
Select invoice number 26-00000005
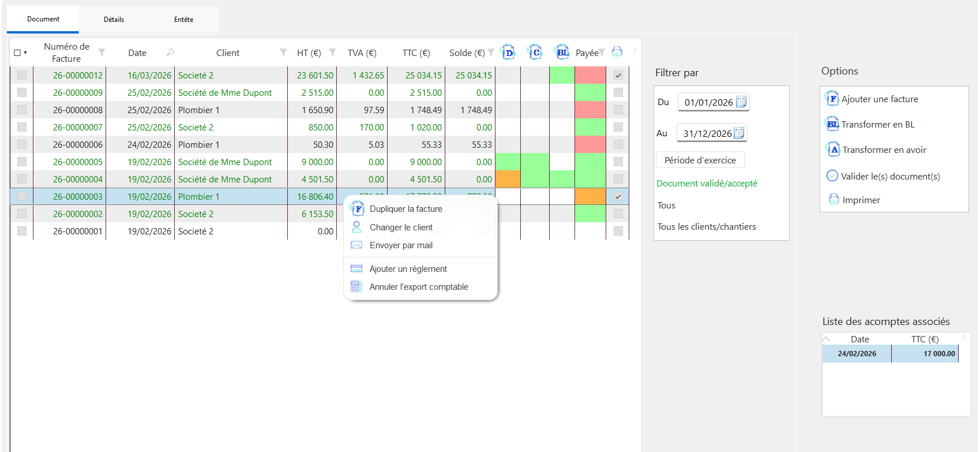pyautogui.click(x=78, y=162)
